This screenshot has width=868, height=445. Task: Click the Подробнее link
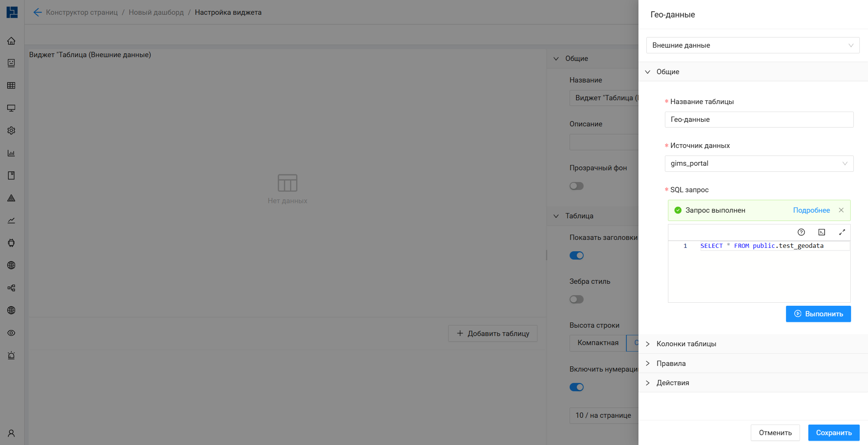(811, 210)
